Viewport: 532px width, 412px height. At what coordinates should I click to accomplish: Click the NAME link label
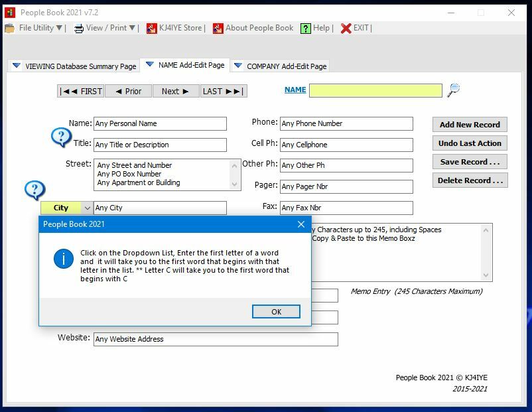point(295,90)
